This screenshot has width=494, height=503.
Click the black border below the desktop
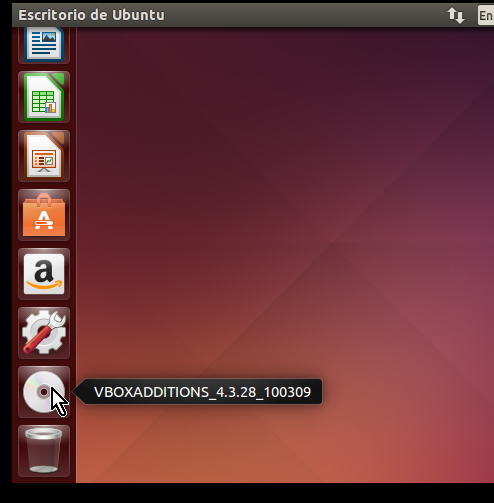tap(247, 493)
